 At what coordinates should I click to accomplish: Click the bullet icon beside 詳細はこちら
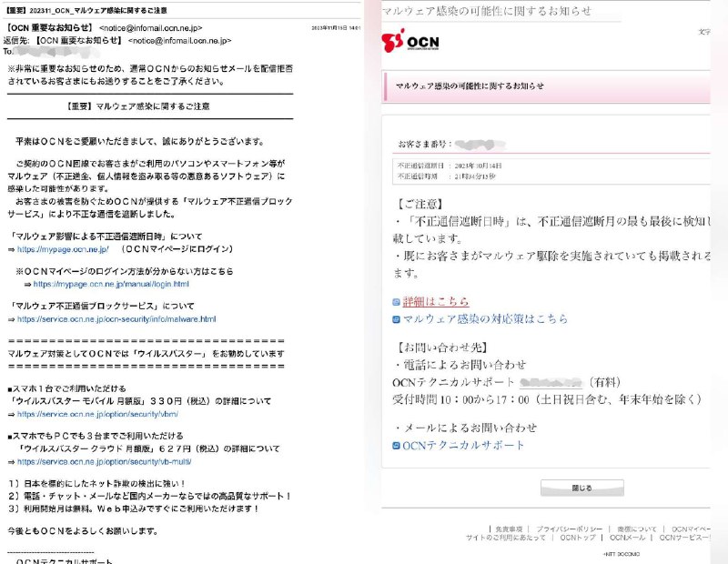[396, 302]
